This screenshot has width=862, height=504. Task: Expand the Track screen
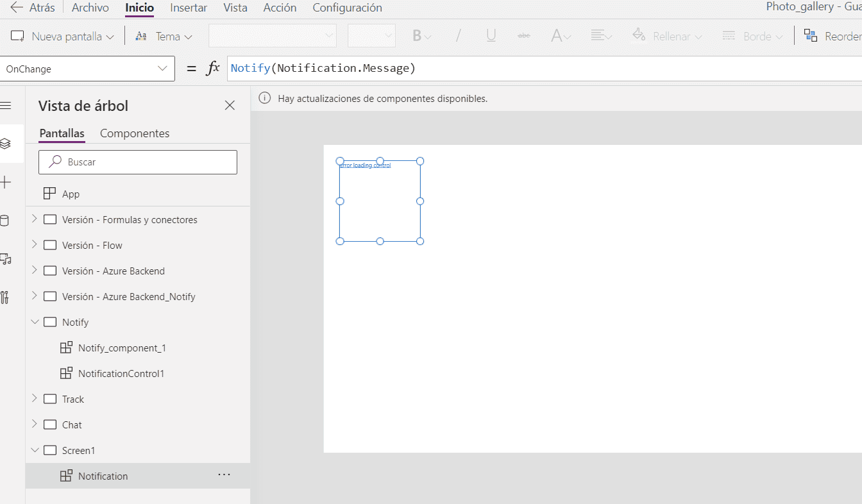coord(35,399)
